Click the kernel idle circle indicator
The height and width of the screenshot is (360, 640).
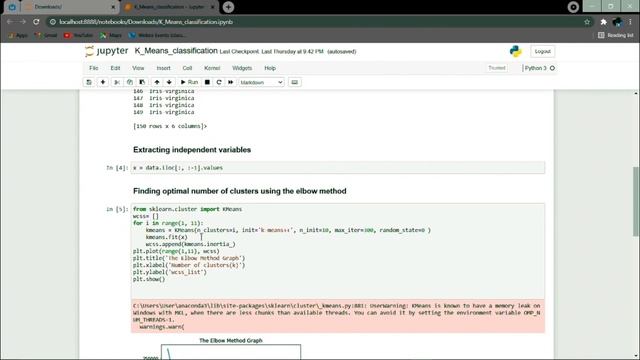coord(552,68)
